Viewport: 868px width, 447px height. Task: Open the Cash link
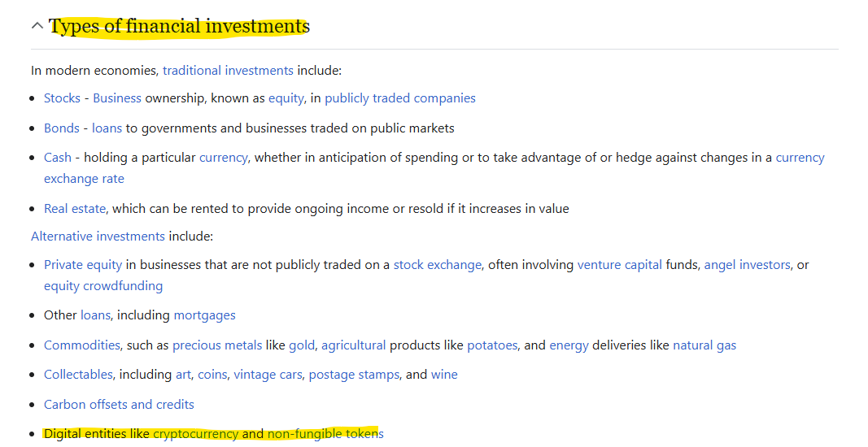[x=58, y=157]
